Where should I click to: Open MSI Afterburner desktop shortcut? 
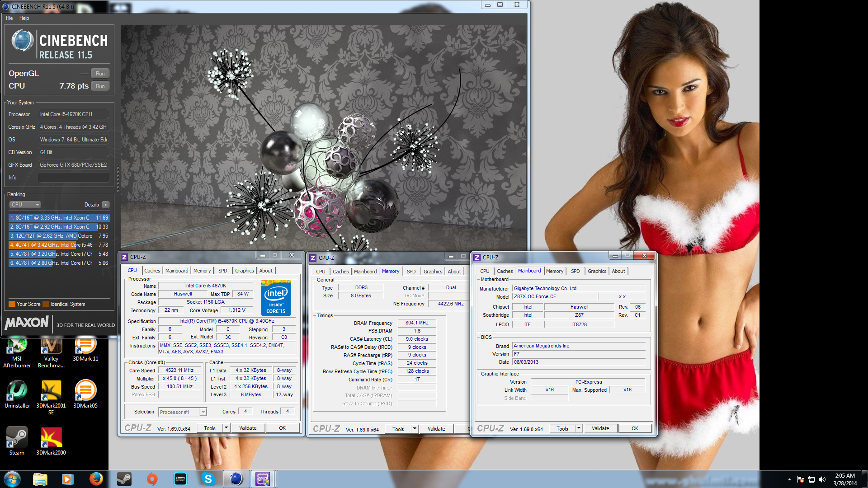(17, 353)
